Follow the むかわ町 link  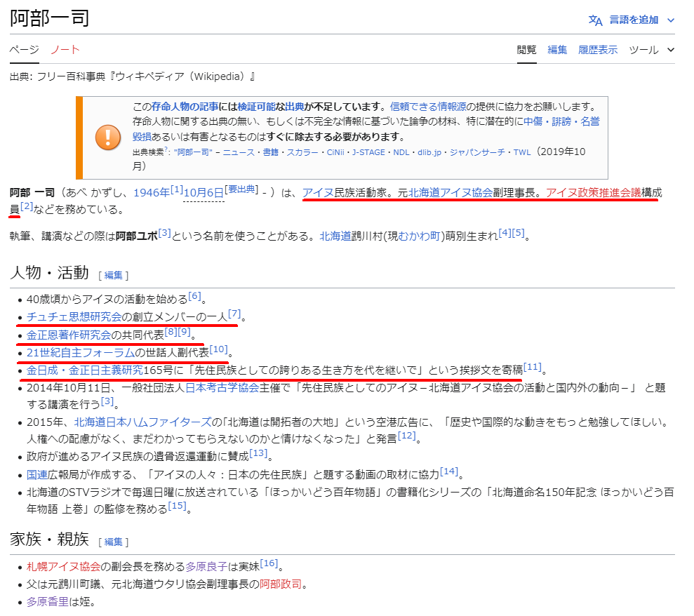tap(419, 236)
